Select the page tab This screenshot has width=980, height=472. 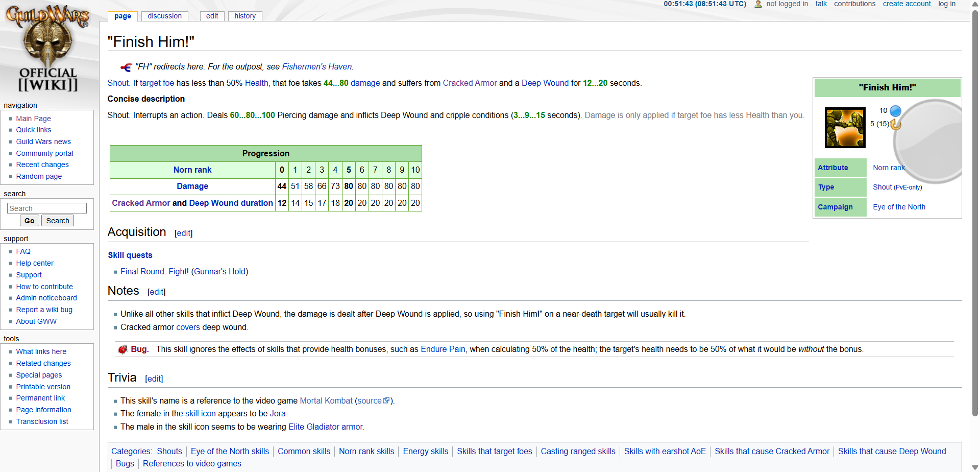(x=122, y=16)
